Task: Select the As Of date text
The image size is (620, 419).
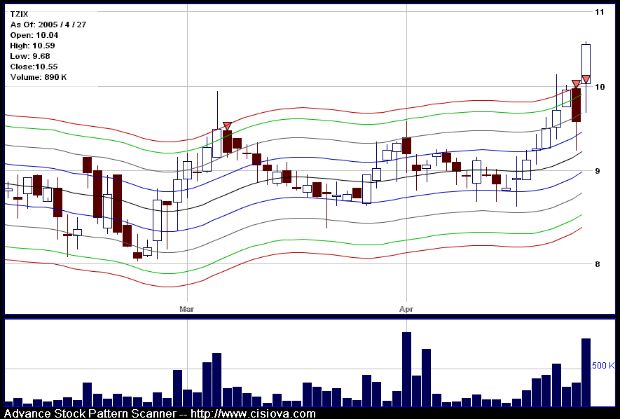Action: pos(48,25)
